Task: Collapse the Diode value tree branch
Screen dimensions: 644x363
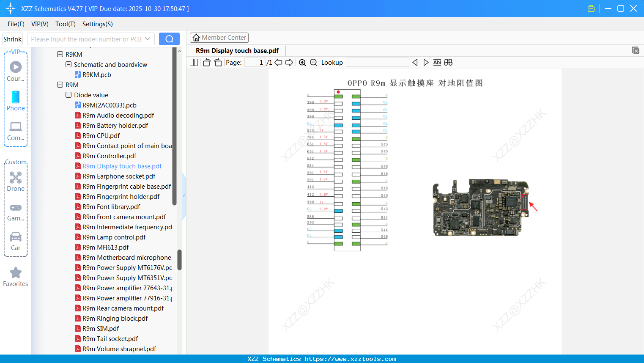Action: click(68, 95)
